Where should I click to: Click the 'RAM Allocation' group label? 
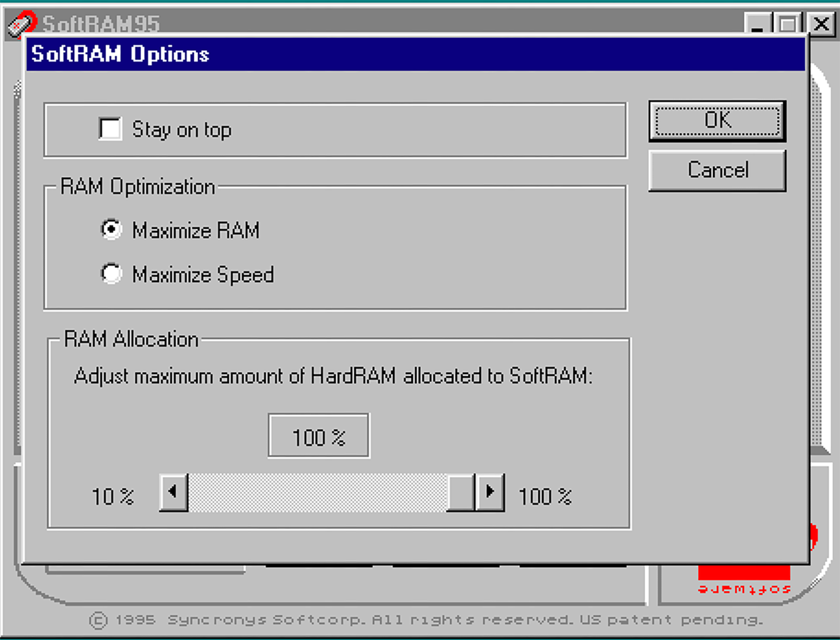pyautogui.click(x=131, y=340)
